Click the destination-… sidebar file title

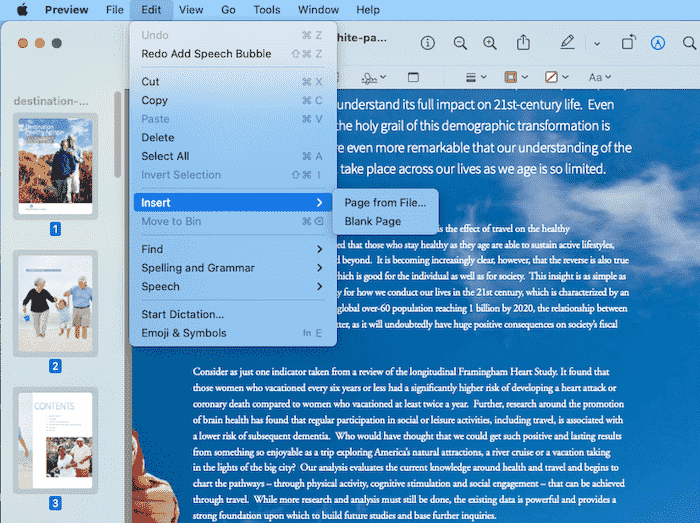coord(51,101)
